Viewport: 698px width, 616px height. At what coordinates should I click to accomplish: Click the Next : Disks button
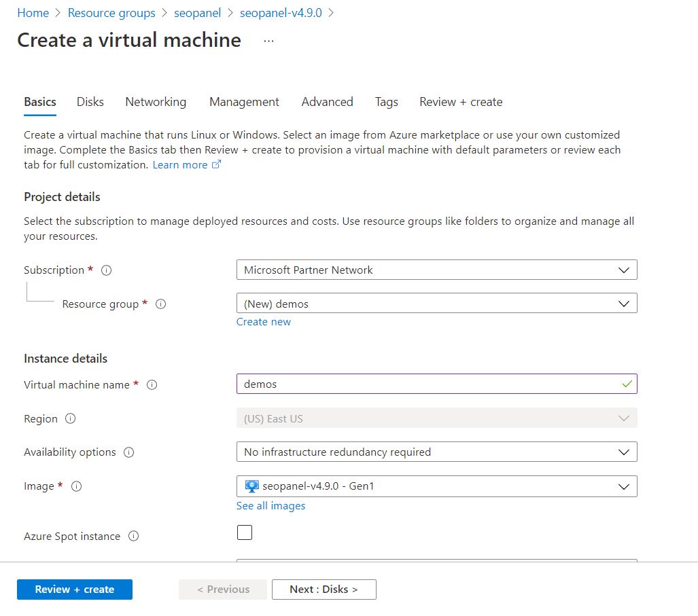[x=324, y=590]
